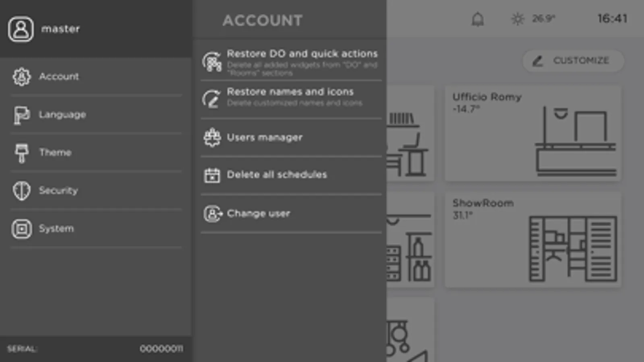Open Users manager

291,138
